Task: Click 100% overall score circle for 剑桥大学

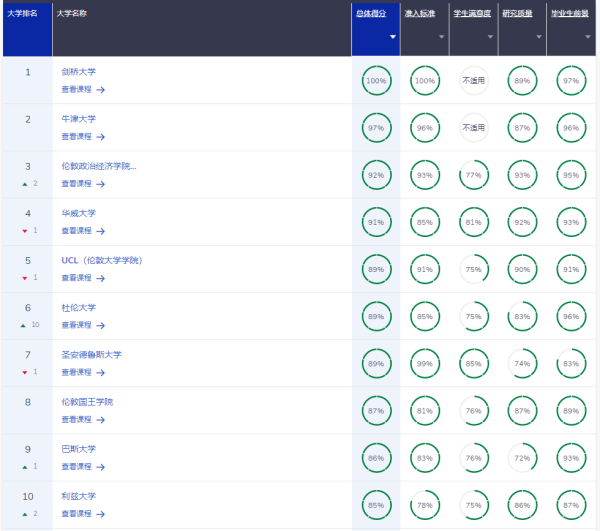Action: coord(377,81)
